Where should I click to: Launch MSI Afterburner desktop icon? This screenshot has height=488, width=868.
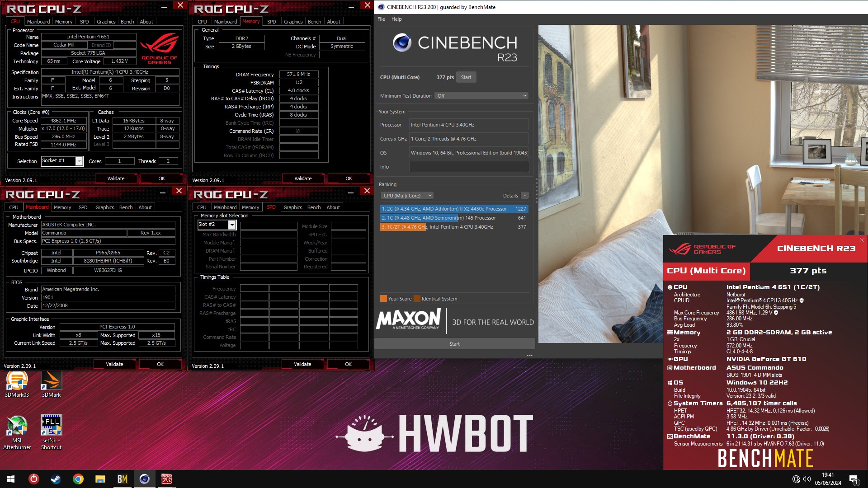(17, 432)
